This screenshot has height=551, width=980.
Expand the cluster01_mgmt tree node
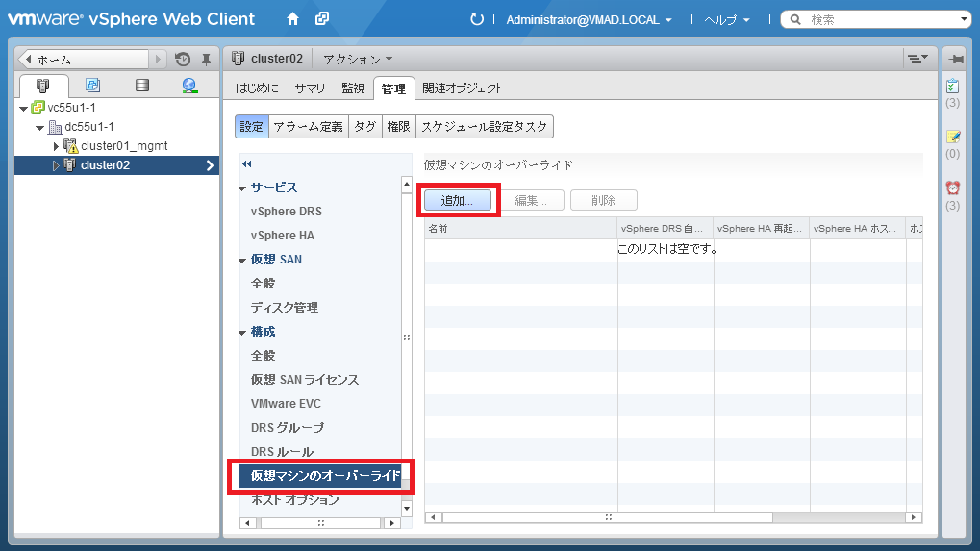coord(56,146)
